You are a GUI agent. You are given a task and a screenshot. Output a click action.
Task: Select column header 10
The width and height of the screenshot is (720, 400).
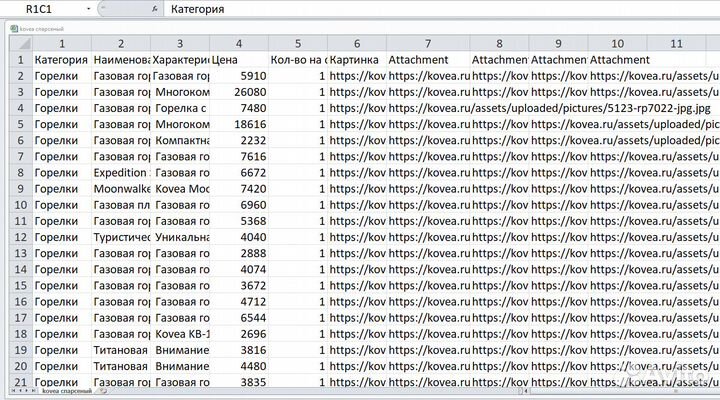(x=618, y=44)
